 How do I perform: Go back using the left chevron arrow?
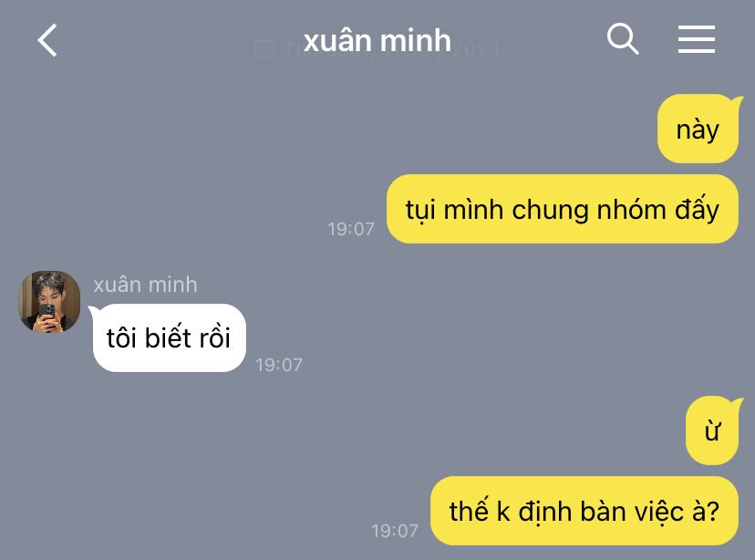coord(47,40)
